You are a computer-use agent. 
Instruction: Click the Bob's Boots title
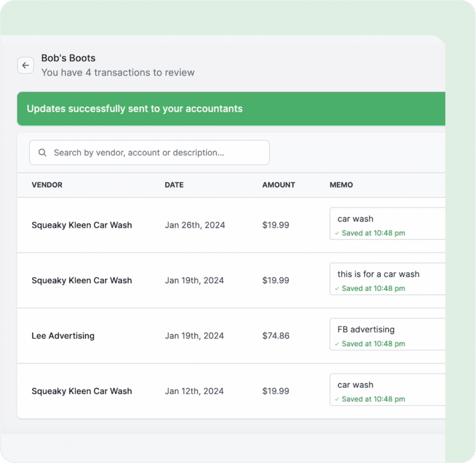(69, 58)
